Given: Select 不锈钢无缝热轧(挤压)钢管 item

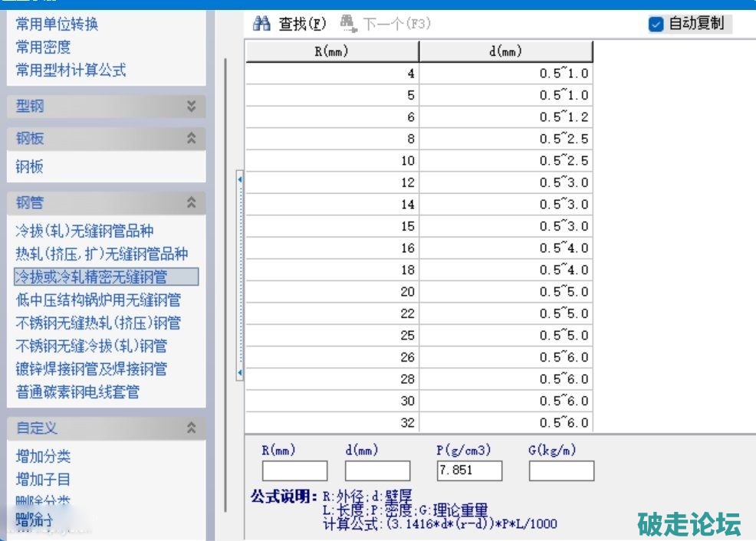Looking at the screenshot, I should (98, 323).
